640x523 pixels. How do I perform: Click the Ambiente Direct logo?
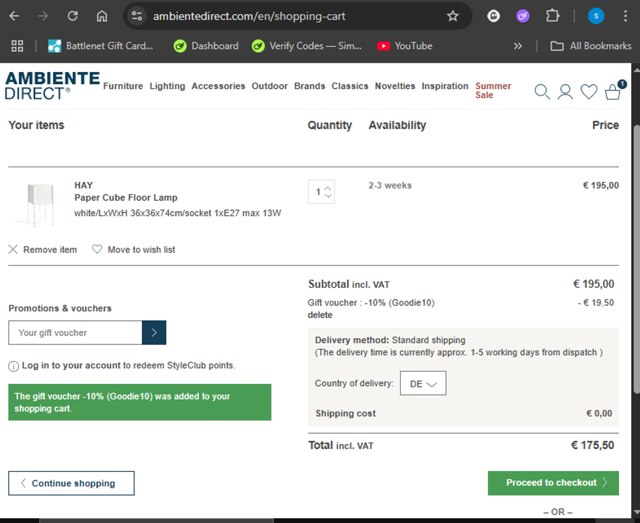52,86
